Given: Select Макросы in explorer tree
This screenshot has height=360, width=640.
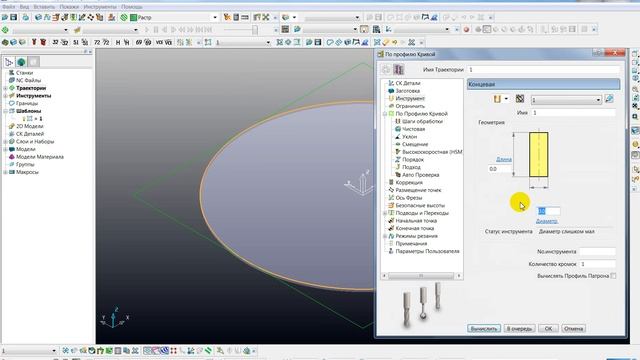Looking at the screenshot, I should coord(27,172).
